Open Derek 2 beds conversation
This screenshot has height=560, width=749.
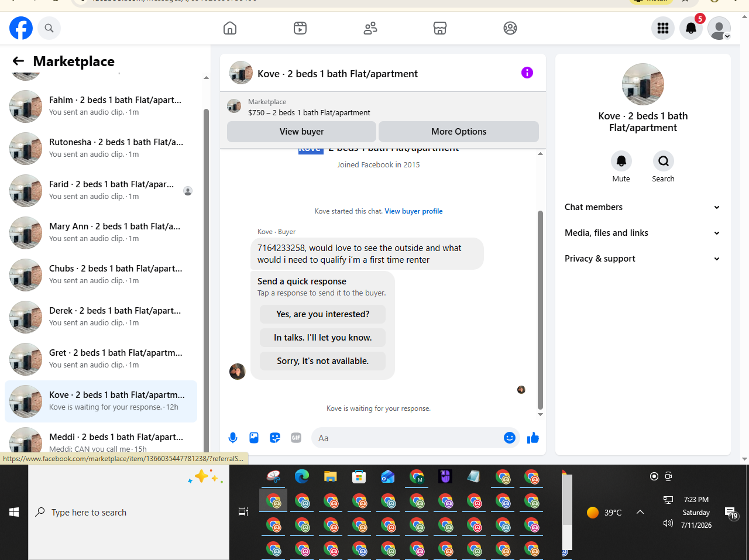click(x=101, y=317)
